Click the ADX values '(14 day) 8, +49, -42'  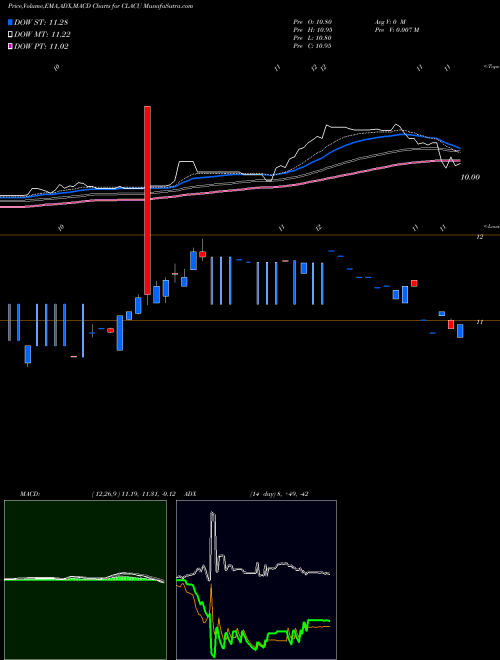tap(279, 494)
